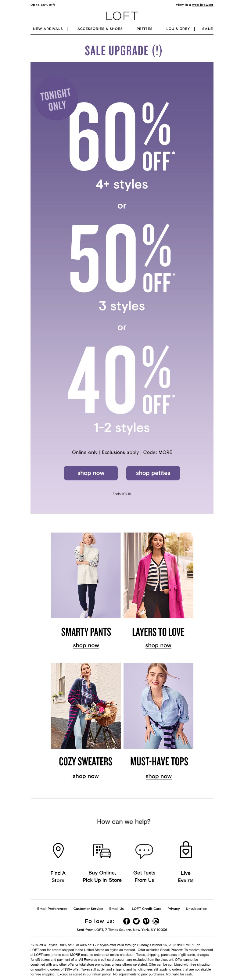Open the Lou & Grey navigation item
This screenshot has width=244, height=980.
[178, 29]
